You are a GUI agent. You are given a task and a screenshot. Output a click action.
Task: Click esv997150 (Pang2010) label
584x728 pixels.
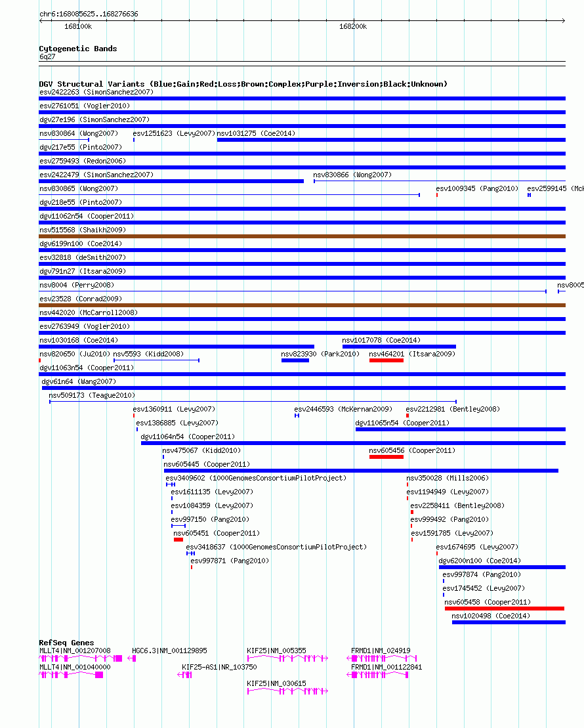tap(210, 520)
